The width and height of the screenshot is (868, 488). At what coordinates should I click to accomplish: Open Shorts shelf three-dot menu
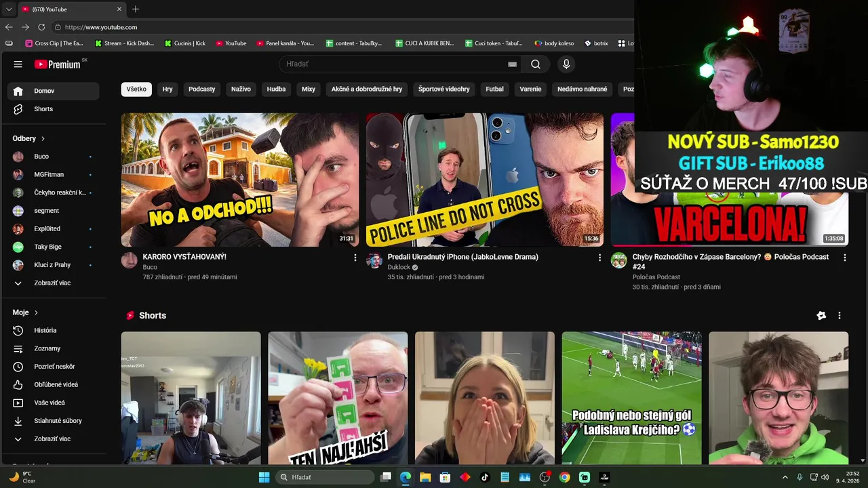pyautogui.click(x=840, y=316)
